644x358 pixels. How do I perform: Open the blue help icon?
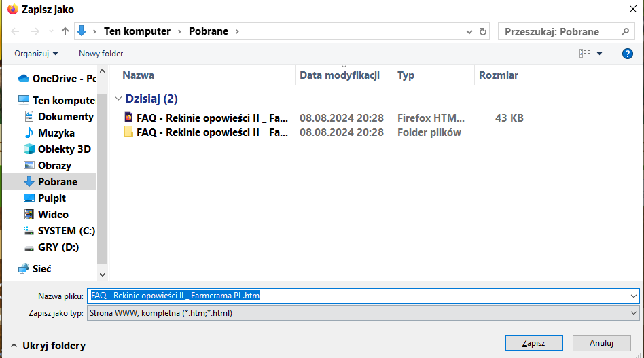click(x=627, y=54)
